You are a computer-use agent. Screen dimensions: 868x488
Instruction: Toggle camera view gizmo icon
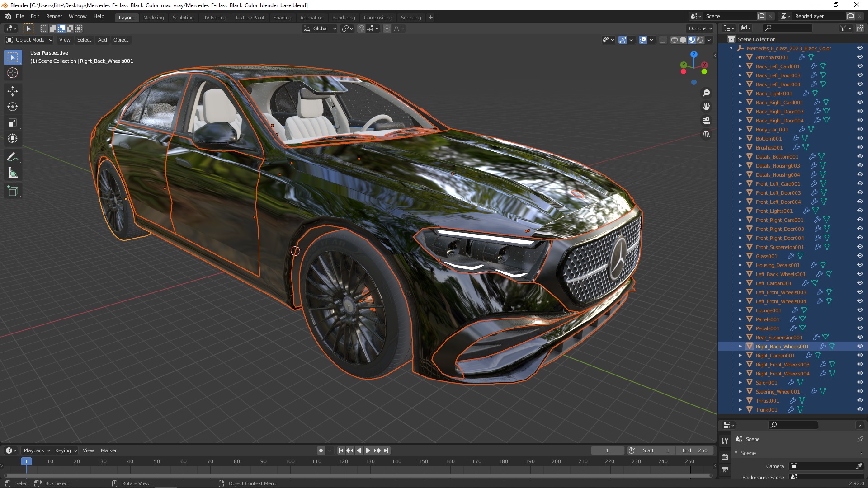[706, 121]
